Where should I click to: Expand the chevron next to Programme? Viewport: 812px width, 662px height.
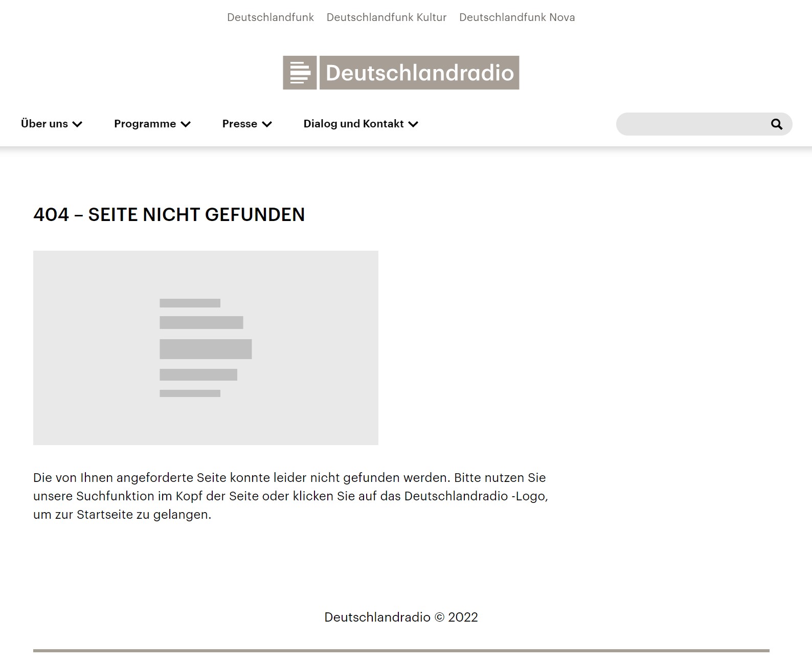click(186, 124)
